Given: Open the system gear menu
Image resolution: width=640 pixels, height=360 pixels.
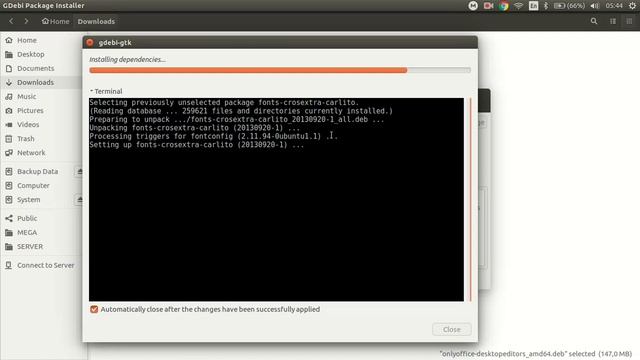Looking at the screenshot, I should coord(632,6).
